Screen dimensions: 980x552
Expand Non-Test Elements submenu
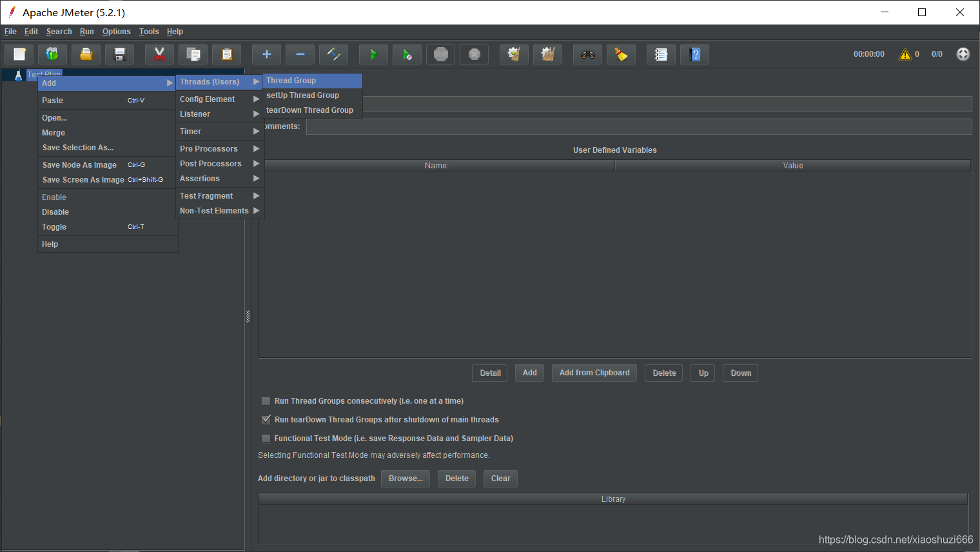click(219, 211)
